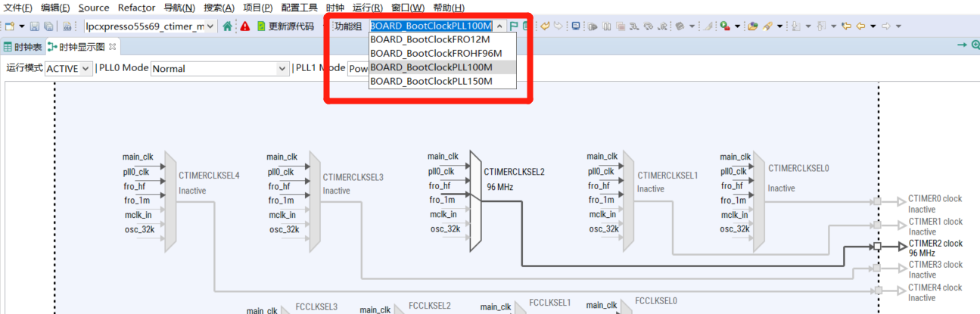Click the red error warning icon
This screenshot has width=980, height=314.
tap(244, 26)
